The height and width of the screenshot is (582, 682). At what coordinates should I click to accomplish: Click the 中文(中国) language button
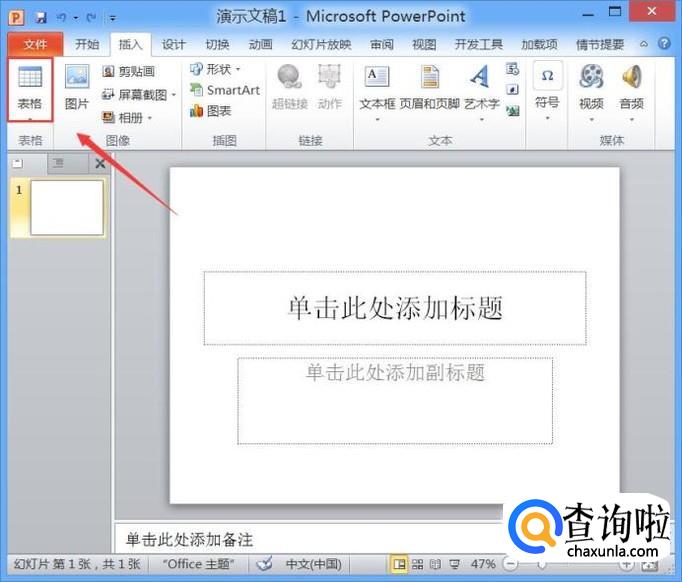(x=311, y=564)
